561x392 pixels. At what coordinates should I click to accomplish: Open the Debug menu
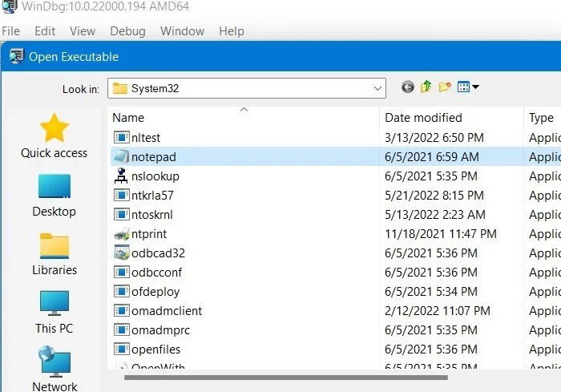[x=127, y=31]
